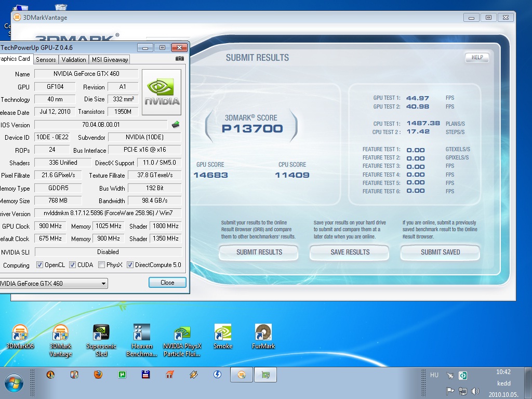
Task: Switch to the Graphics Card tab
Action: 16,59
